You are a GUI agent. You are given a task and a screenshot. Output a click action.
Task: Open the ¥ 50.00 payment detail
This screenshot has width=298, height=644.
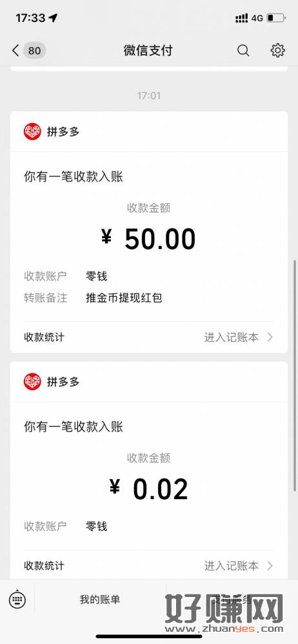149,239
